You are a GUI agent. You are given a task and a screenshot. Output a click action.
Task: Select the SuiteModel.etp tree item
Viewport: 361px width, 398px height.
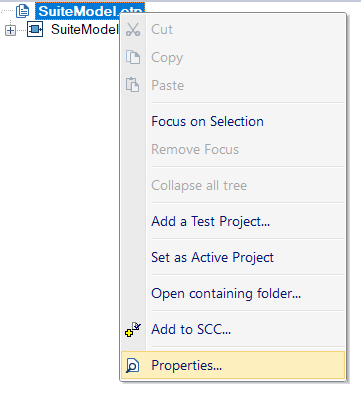90,11
